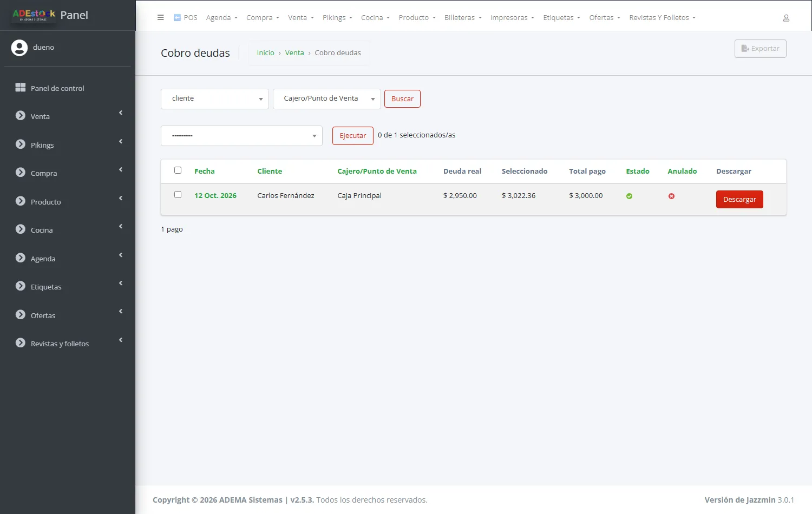Click the dueno user avatar icon
The width and height of the screenshot is (812, 514).
(19, 48)
